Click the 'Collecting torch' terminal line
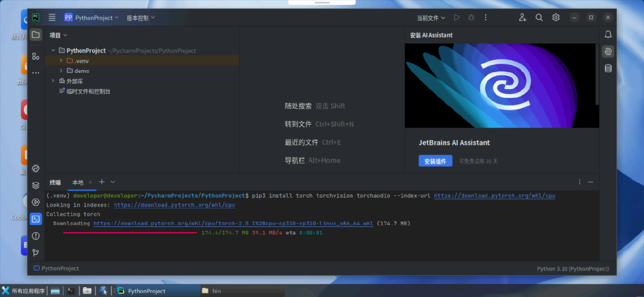 (73, 214)
